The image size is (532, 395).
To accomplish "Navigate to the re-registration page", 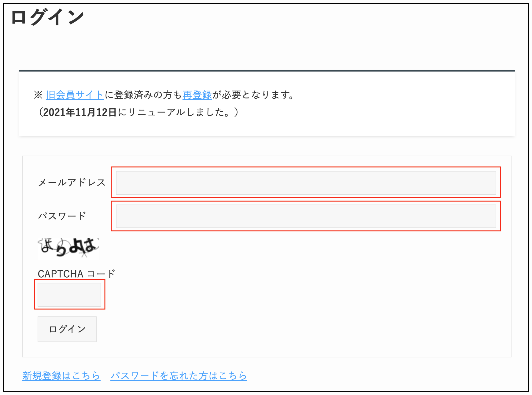I will [x=197, y=95].
